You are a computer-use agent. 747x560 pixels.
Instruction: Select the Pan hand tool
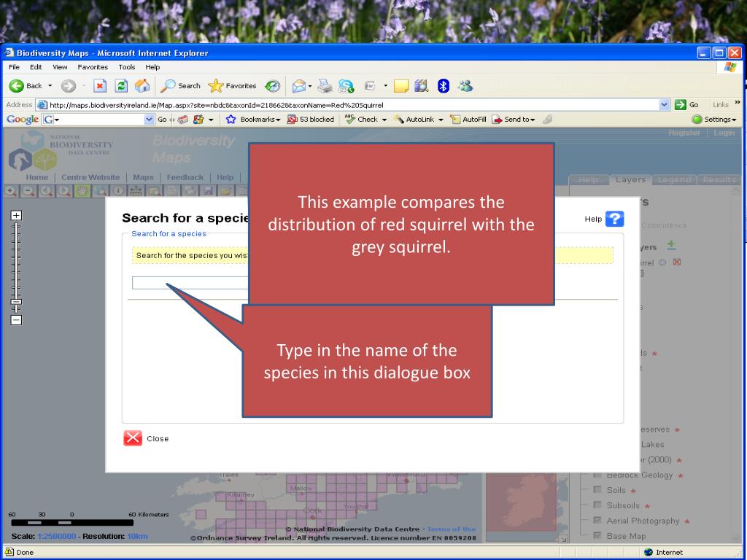[82, 191]
